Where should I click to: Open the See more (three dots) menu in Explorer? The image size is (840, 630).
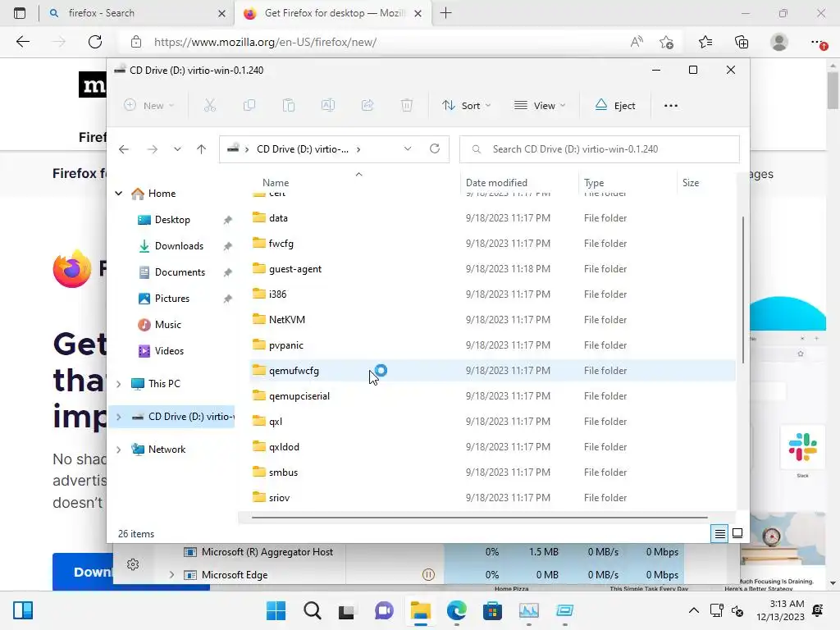[x=671, y=106]
